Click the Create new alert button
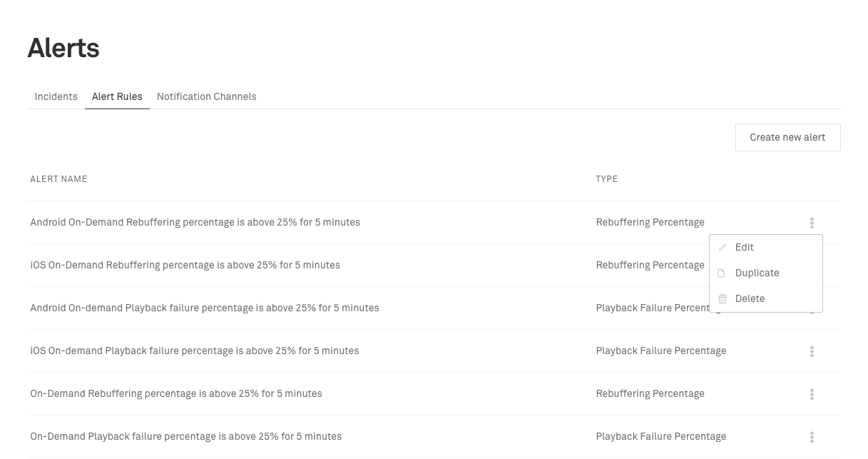This screenshot has height=459, width=868. [787, 137]
